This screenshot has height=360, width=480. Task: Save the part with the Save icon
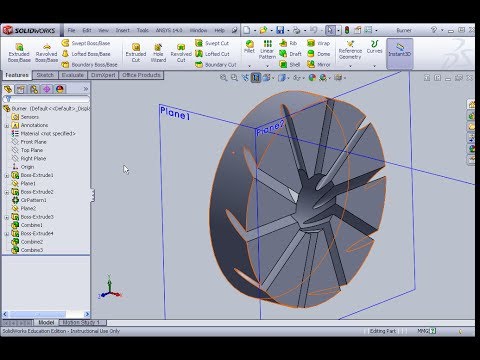click(x=280, y=30)
